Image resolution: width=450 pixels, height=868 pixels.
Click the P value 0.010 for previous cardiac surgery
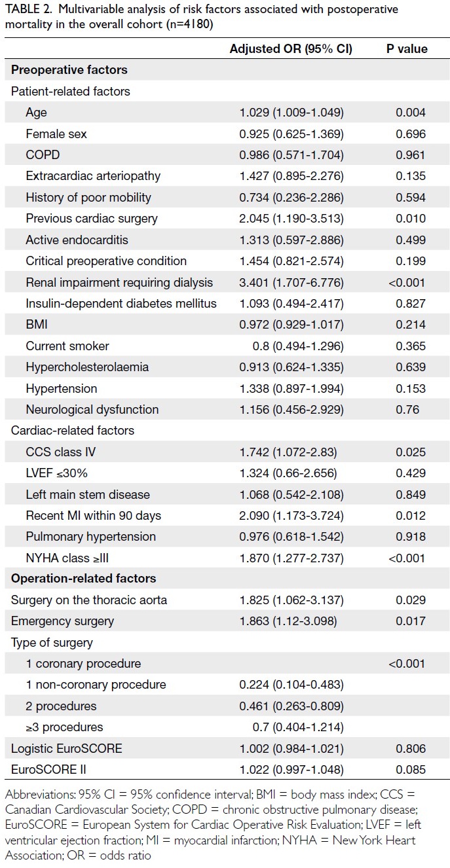pos(410,219)
